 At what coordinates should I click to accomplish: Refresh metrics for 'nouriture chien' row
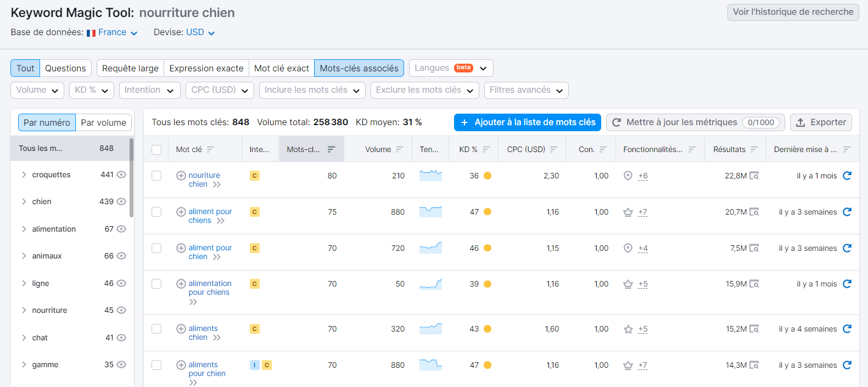pyautogui.click(x=847, y=176)
